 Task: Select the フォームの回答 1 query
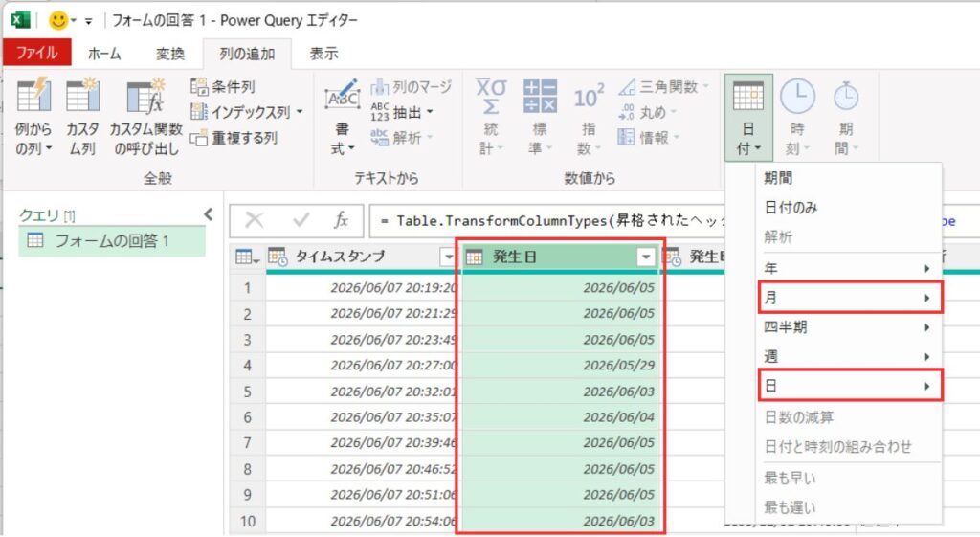(x=112, y=240)
